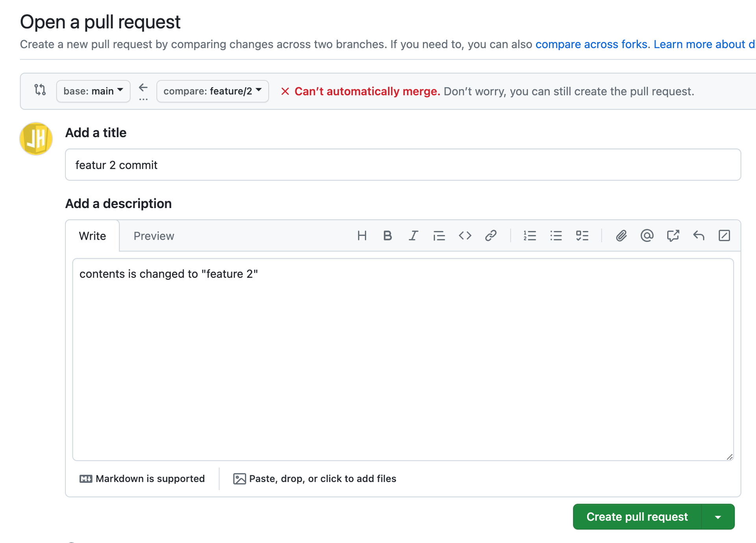Expand the Create pull request options arrow
The image size is (756, 543).
[719, 517]
